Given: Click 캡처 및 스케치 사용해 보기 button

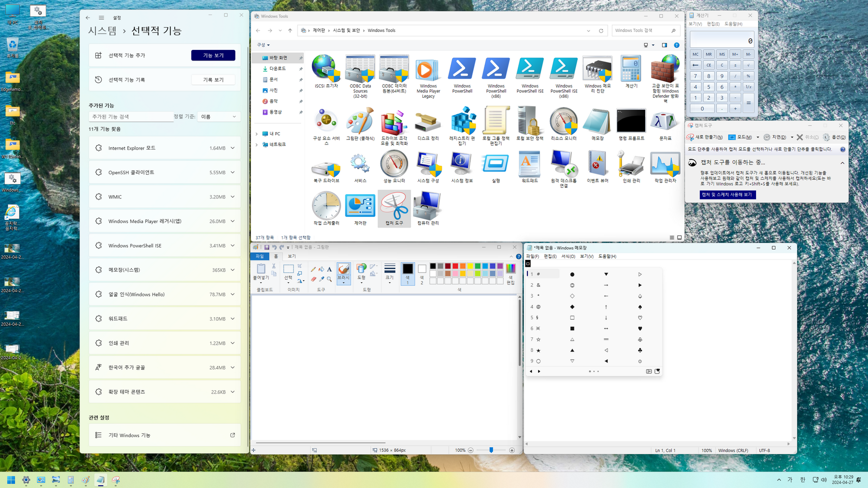Looking at the screenshot, I should [x=728, y=195].
